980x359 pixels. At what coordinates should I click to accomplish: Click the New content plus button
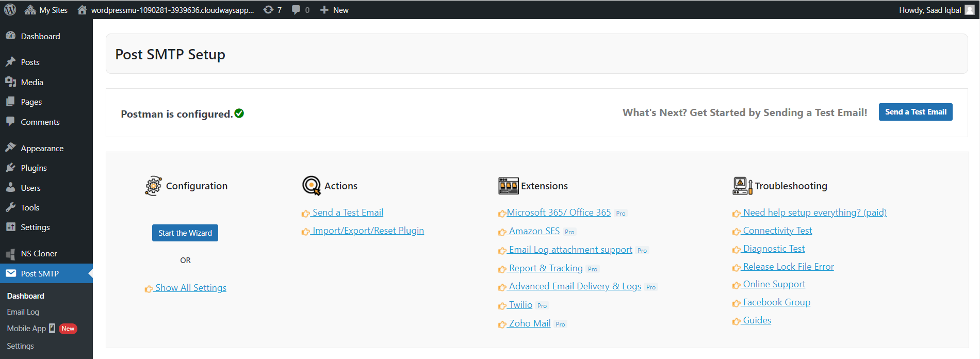tap(334, 10)
